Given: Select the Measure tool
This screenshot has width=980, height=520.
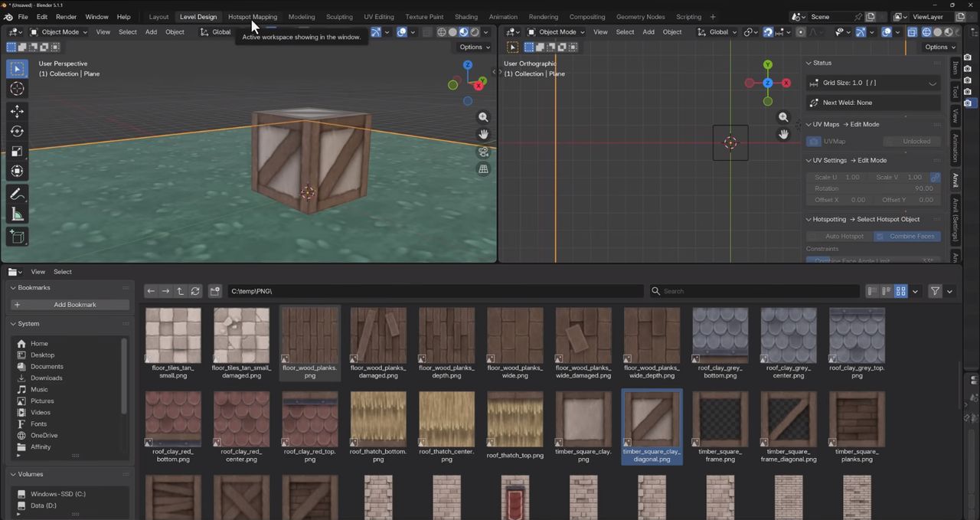Looking at the screenshot, I should tap(17, 214).
